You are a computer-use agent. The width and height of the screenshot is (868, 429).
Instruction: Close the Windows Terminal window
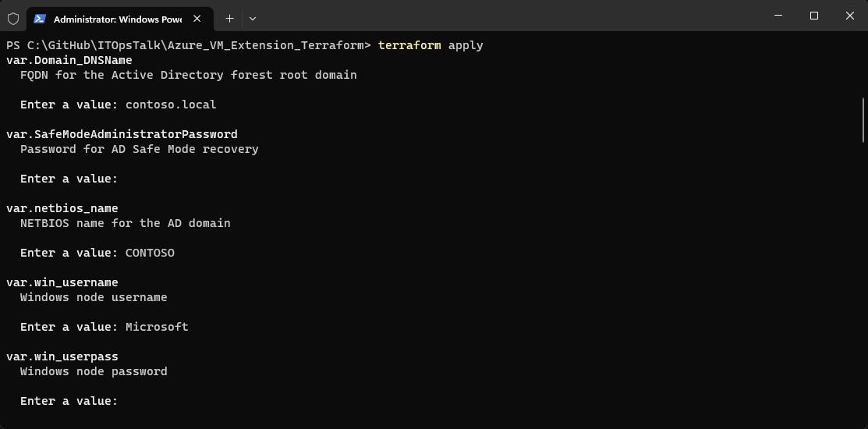850,16
